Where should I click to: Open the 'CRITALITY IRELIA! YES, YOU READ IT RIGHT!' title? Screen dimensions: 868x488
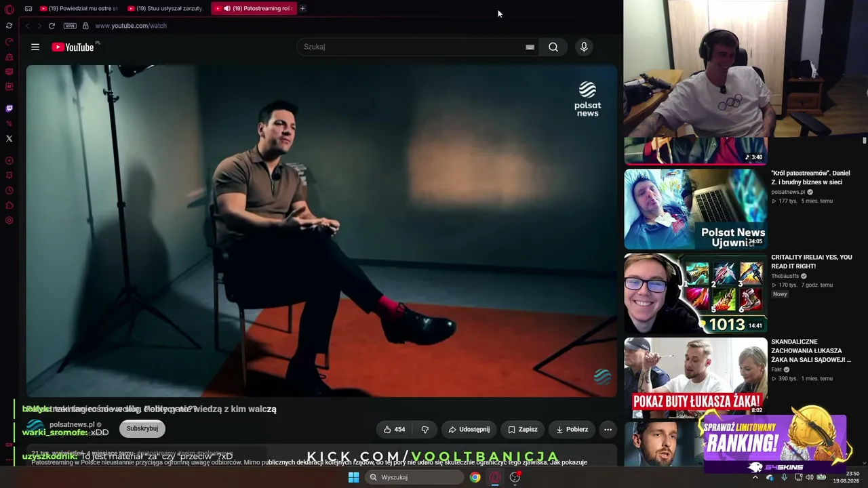812,262
